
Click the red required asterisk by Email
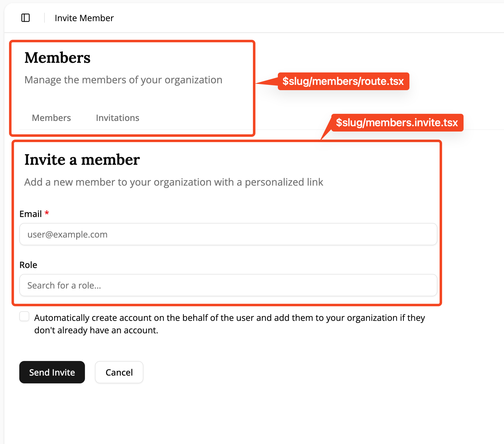pos(47,213)
